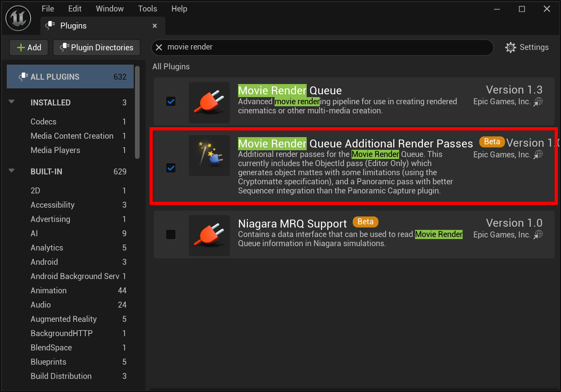Click the Unreal Engine logo icon
Image resolution: width=561 pixels, height=392 pixels.
point(18,18)
